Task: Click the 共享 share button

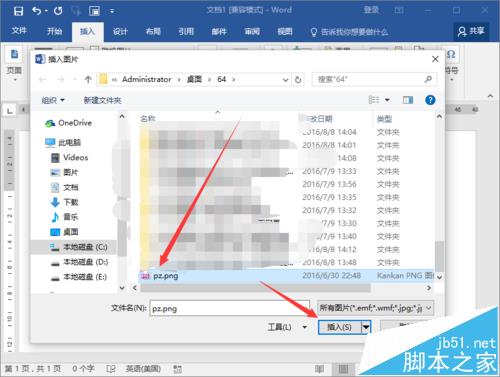Action: pos(471,32)
